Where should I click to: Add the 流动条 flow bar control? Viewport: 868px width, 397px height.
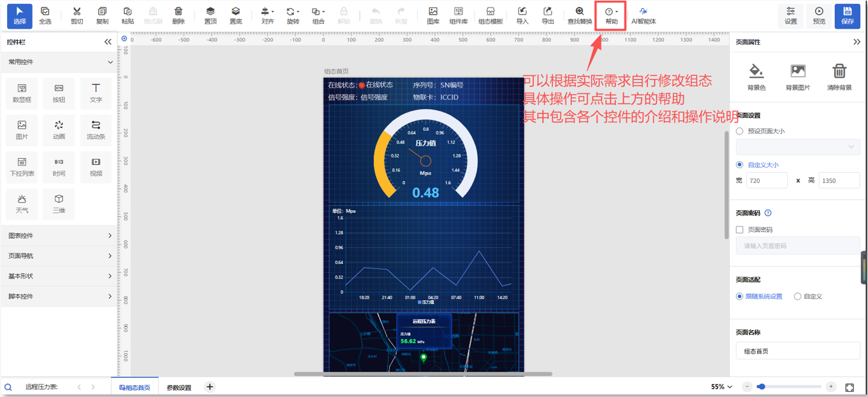tap(96, 130)
